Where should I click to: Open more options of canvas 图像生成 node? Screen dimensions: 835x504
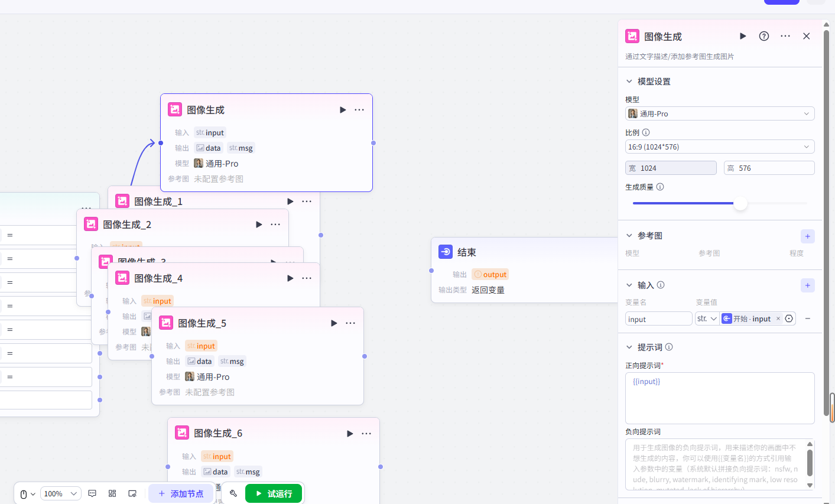pos(359,110)
